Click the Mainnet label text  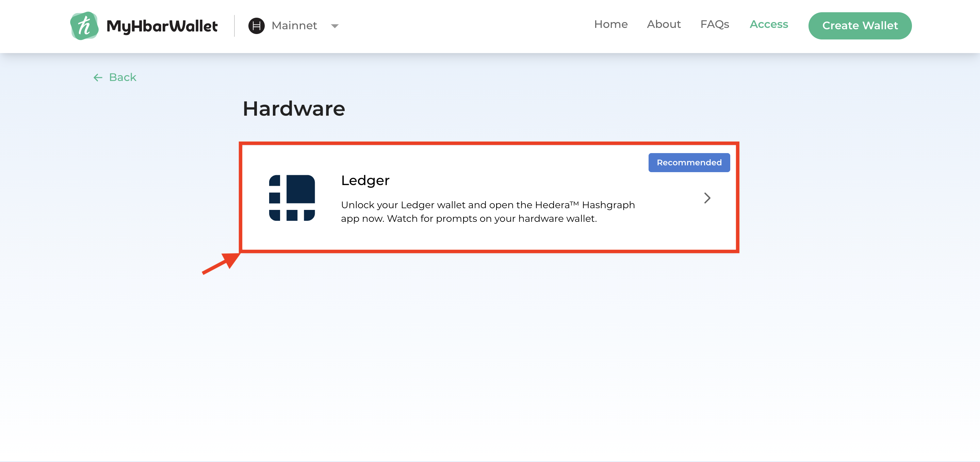pos(294,26)
